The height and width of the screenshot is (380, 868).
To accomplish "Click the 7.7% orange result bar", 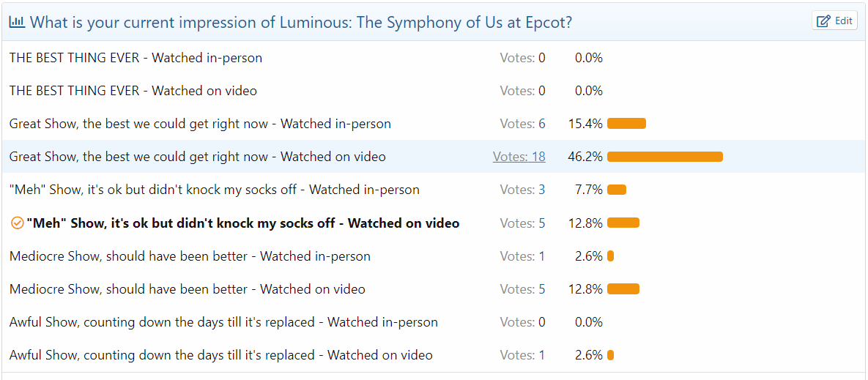I will (x=617, y=190).
